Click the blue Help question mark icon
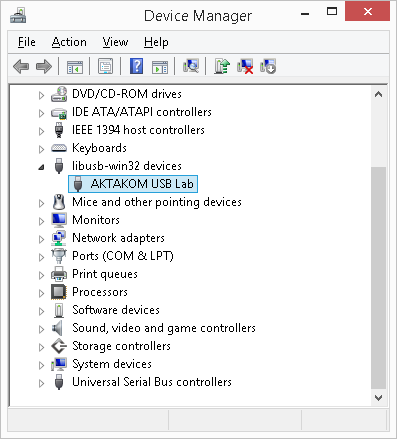The width and height of the screenshot is (397, 439). [136, 66]
